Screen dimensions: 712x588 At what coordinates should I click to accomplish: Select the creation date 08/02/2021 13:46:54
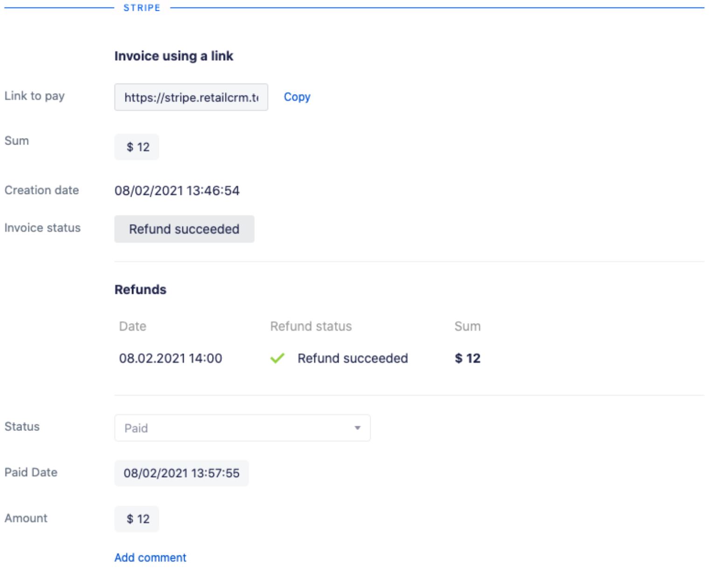(x=177, y=191)
